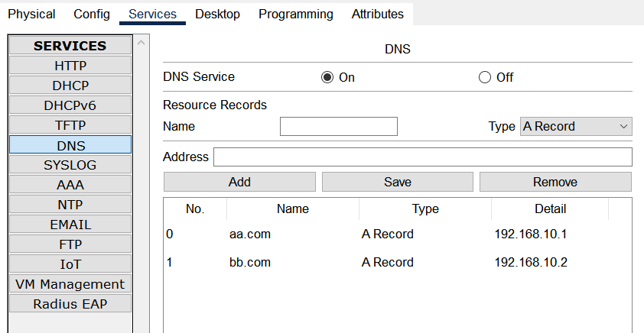Open the AAA service

[70, 185]
